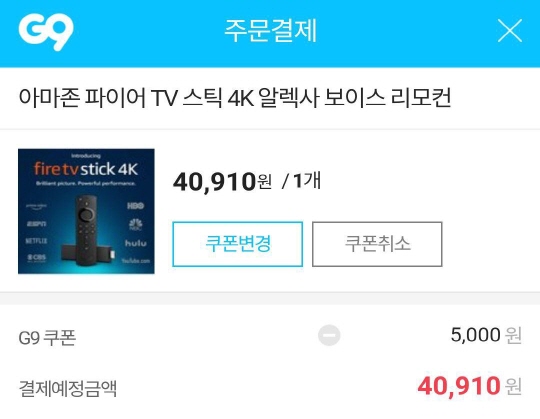Select the red 40,910 원 total amount
540x419 pixels.
470,386
